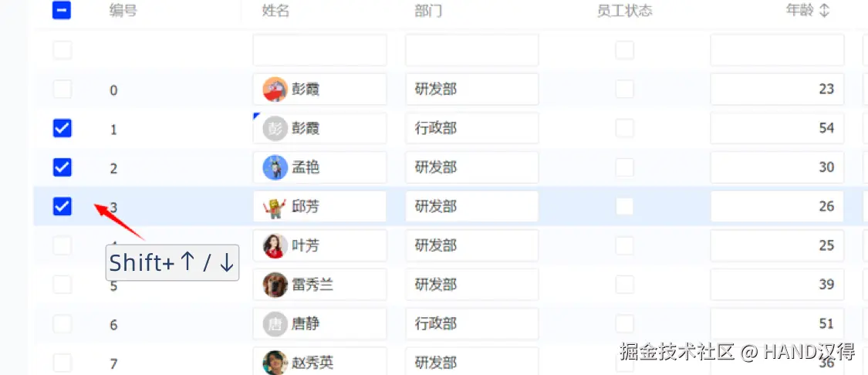The width and height of the screenshot is (868, 375).
Task: Open the 行政部 department field in row 1
Action: 471,128
